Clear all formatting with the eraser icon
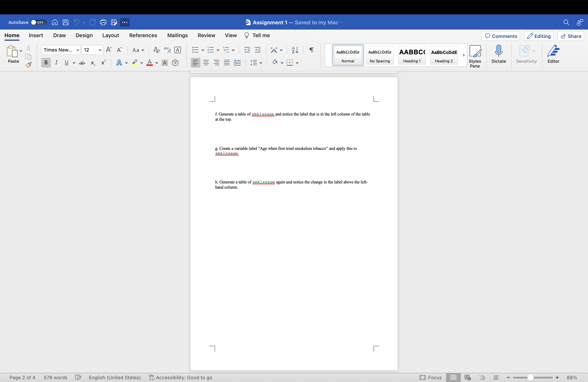The height and width of the screenshot is (382, 588). (x=156, y=50)
